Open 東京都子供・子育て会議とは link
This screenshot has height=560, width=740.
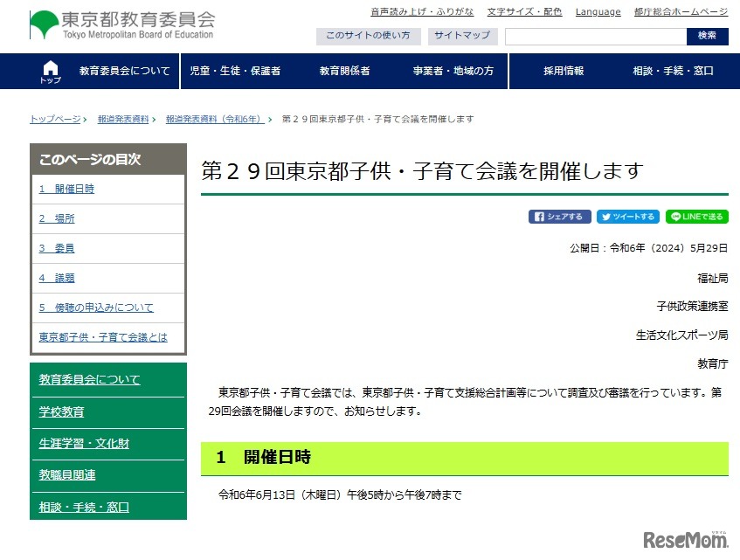point(103,337)
